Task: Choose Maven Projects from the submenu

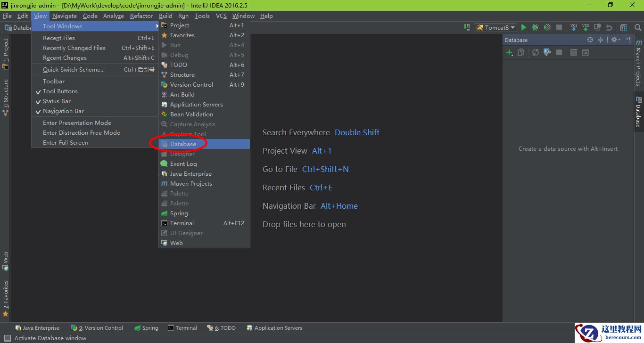Action: tap(191, 184)
